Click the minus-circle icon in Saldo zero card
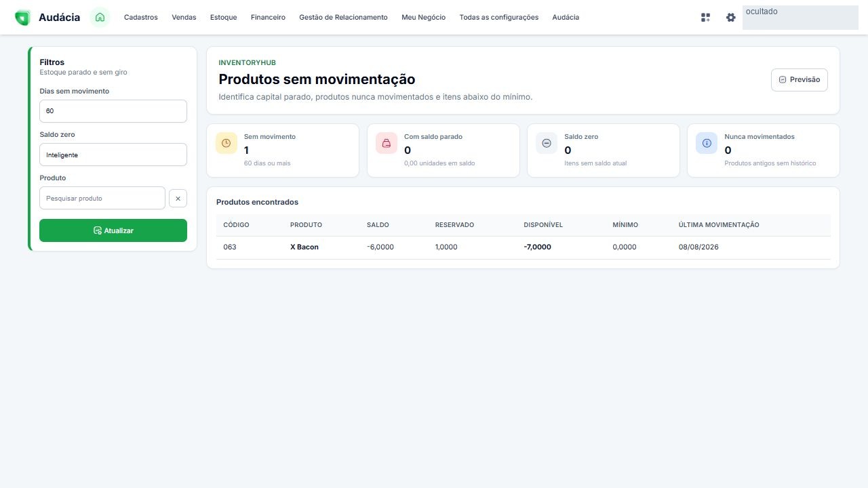Viewport: 868px width, 488px height. (547, 143)
